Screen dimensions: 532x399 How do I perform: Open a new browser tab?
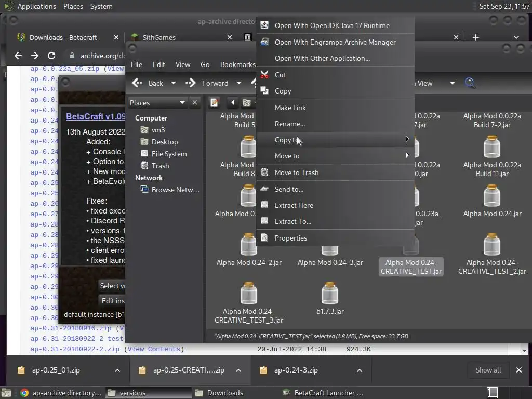click(x=476, y=37)
